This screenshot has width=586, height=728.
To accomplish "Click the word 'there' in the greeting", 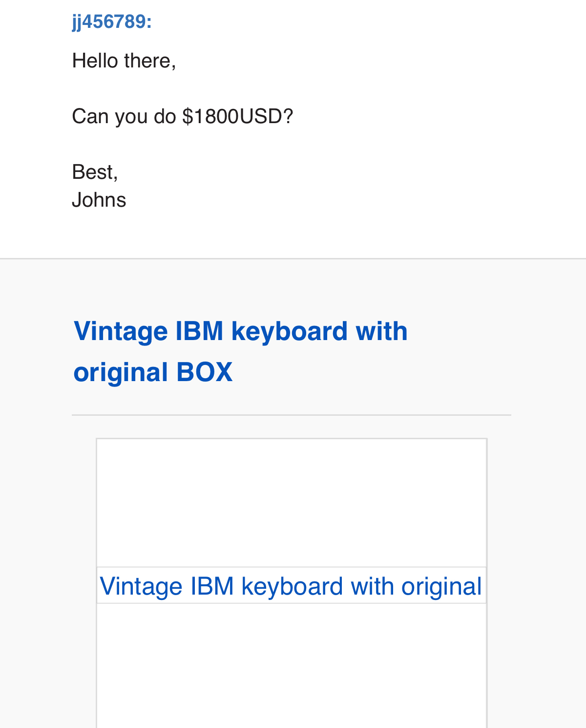I will point(147,61).
